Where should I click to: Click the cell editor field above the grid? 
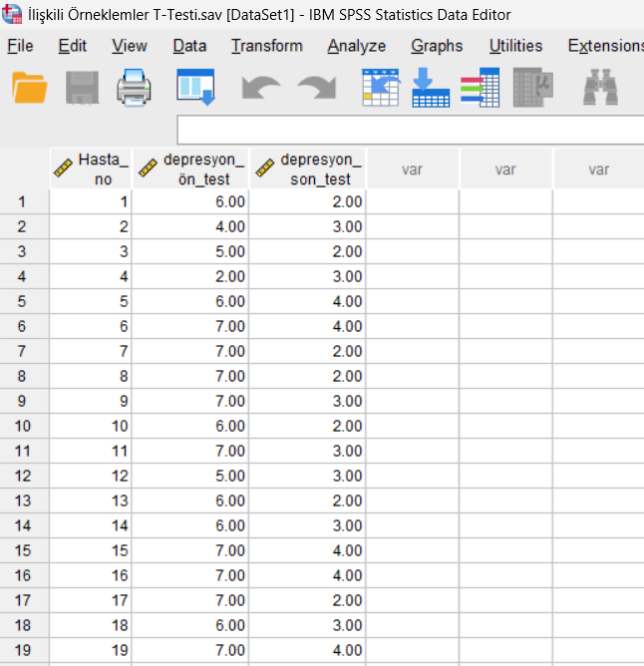[409, 131]
